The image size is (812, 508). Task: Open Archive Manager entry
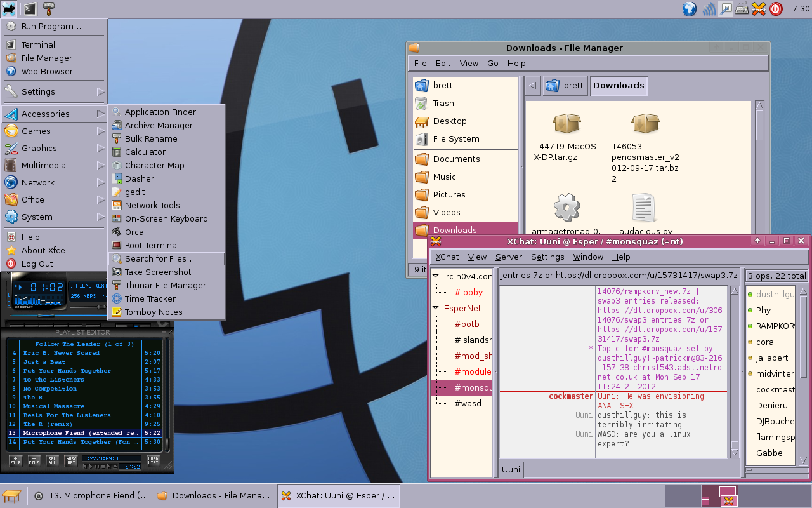[x=167, y=125]
